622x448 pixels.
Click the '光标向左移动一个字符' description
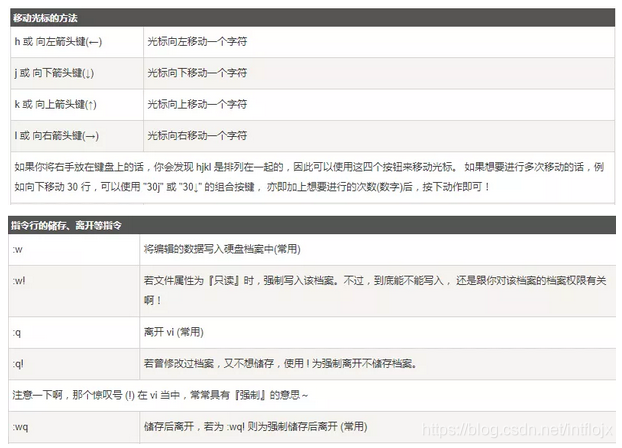197,41
